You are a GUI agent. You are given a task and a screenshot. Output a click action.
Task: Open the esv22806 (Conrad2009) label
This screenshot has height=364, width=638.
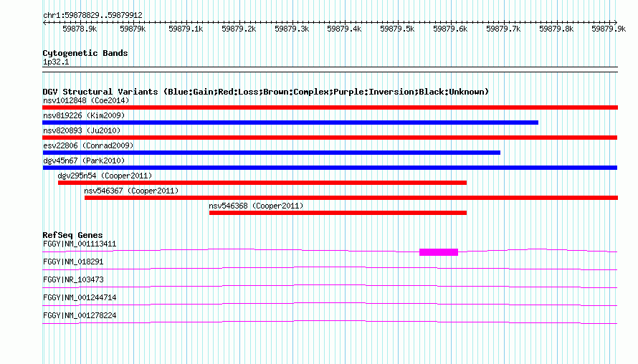(x=88, y=145)
